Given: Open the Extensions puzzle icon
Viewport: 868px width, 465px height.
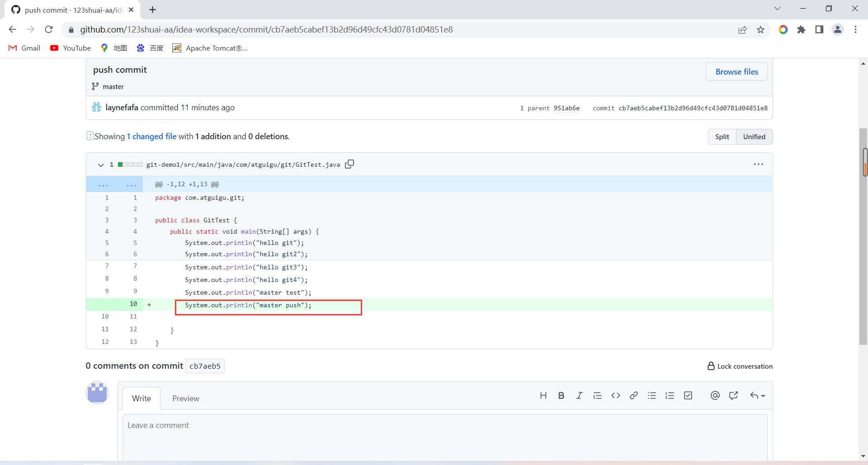Looking at the screenshot, I should (x=801, y=30).
